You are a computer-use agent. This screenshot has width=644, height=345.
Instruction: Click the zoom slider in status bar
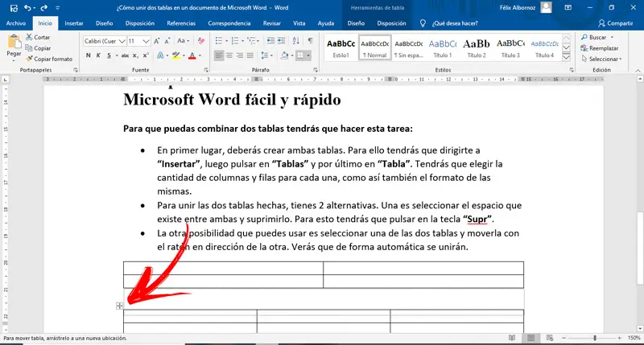point(596,339)
